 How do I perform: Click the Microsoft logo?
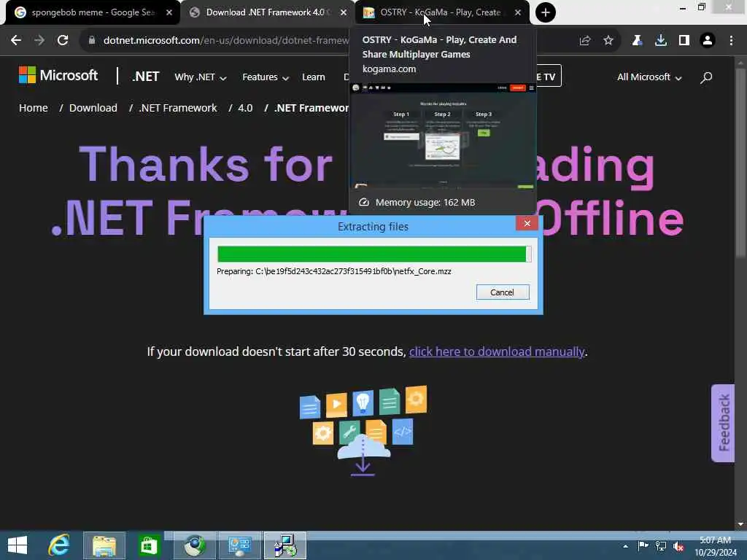(58, 75)
